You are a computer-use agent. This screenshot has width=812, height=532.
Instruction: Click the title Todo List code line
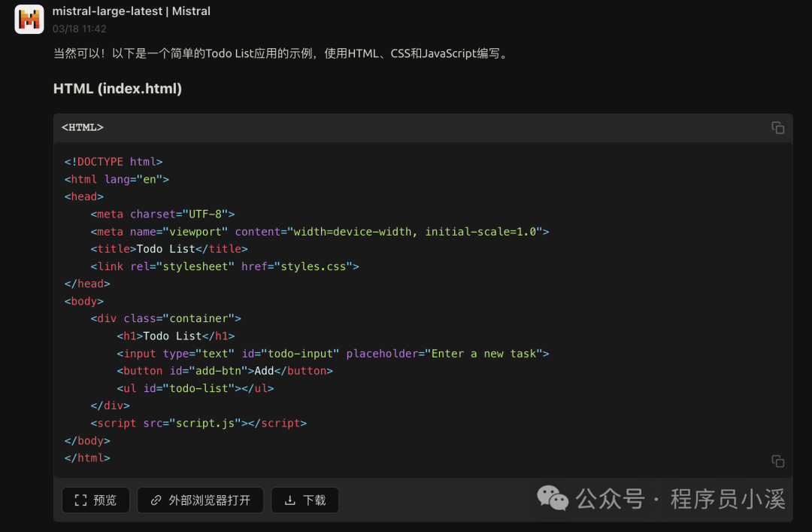pos(169,249)
